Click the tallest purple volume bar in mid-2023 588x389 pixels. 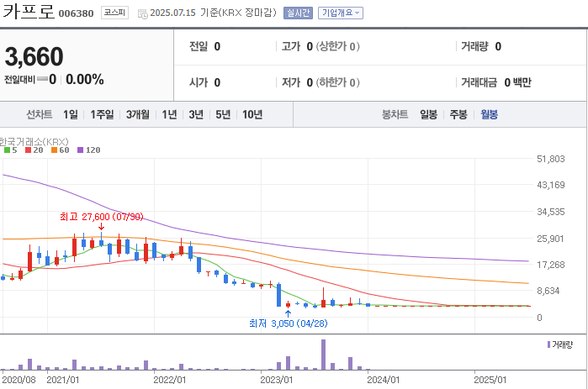[x=323, y=355]
